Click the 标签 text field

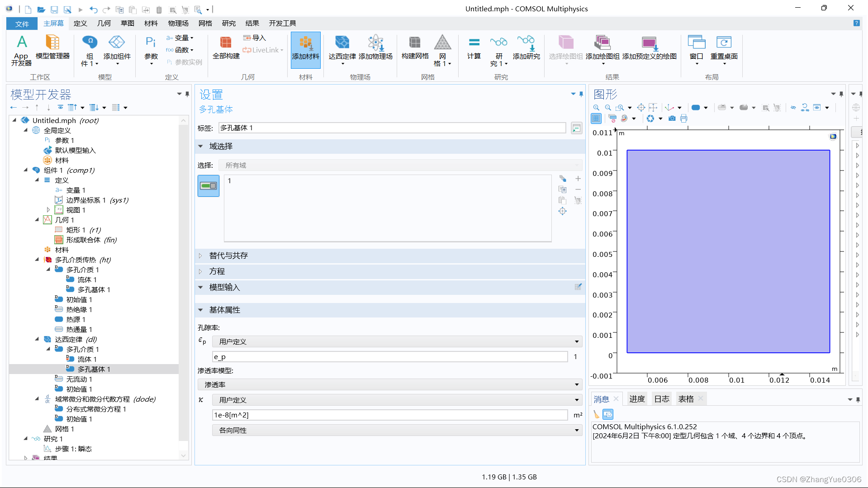(x=392, y=128)
